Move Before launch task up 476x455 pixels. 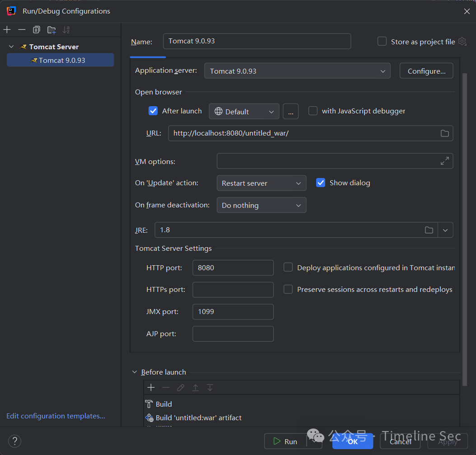(196, 388)
